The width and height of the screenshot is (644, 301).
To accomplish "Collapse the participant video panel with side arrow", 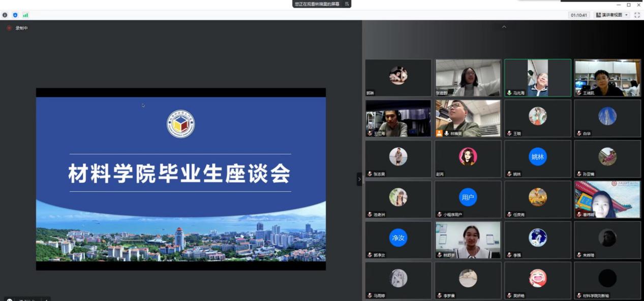I will click(359, 179).
